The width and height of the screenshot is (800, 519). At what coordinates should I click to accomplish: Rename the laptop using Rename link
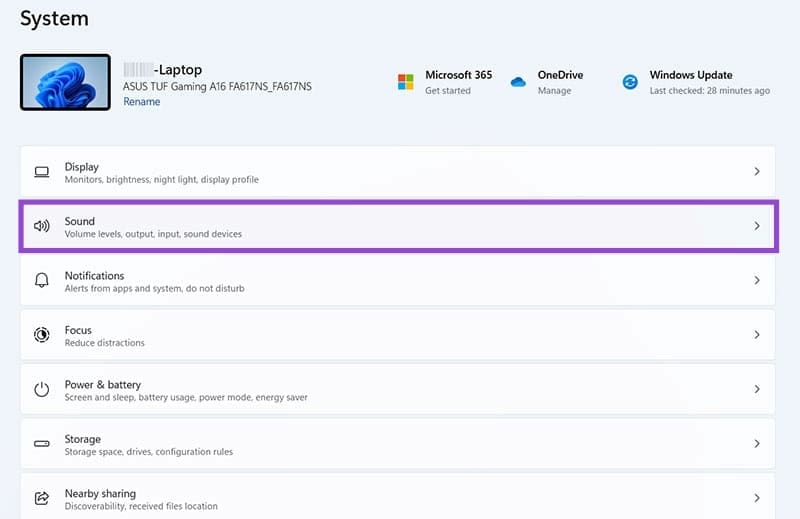coord(141,102)
